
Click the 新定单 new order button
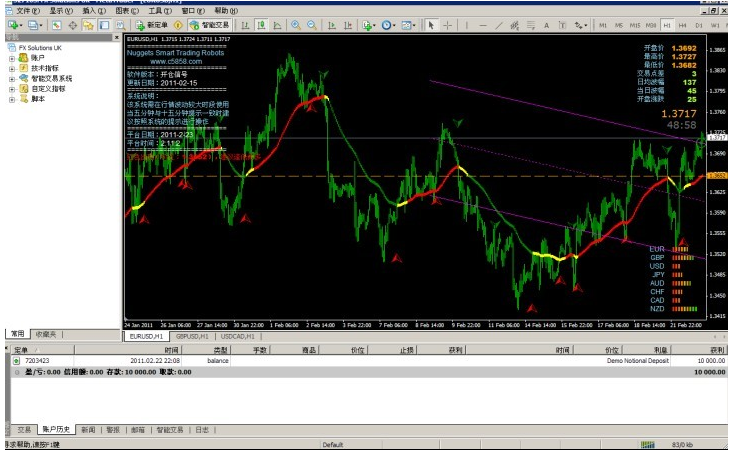point(151,25)
